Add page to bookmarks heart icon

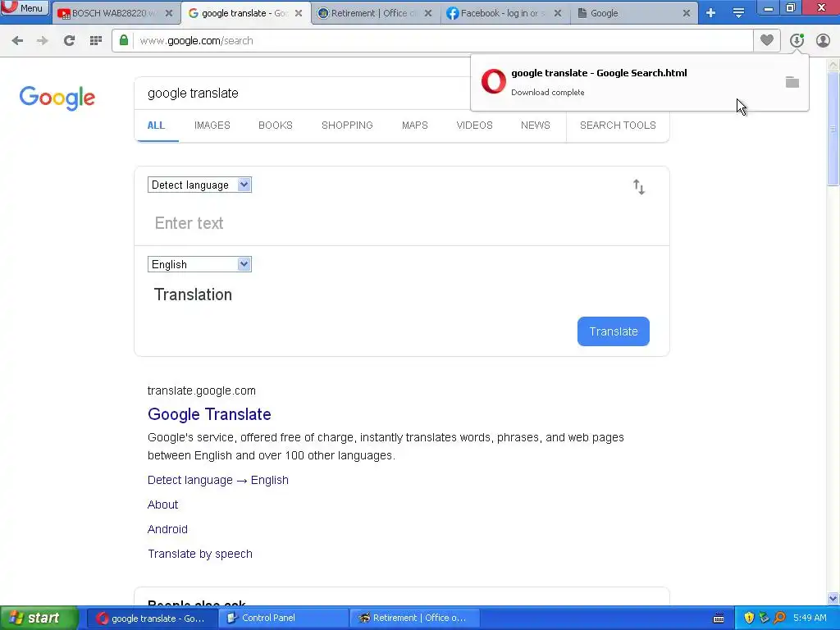point(767,40)
